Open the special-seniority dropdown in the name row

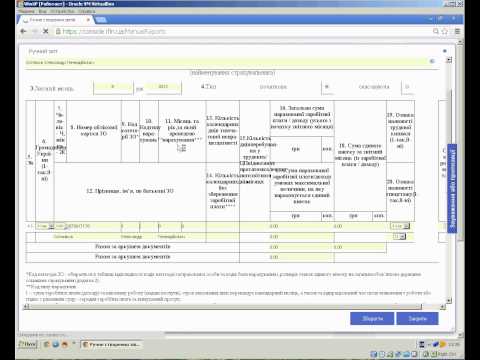[399, 237]
